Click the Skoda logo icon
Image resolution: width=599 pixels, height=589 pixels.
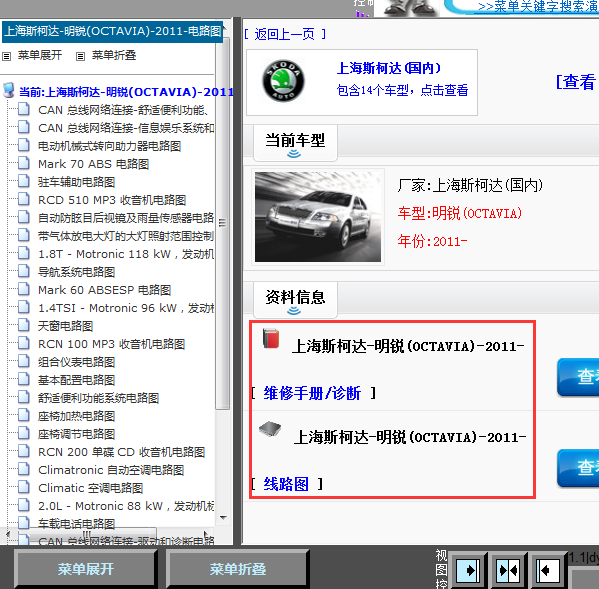[283, 81]
